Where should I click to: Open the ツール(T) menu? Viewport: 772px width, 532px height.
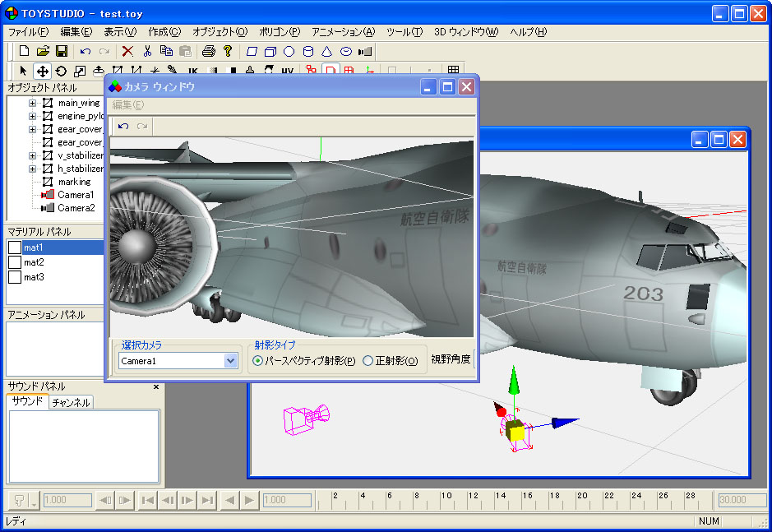point(404,32)
